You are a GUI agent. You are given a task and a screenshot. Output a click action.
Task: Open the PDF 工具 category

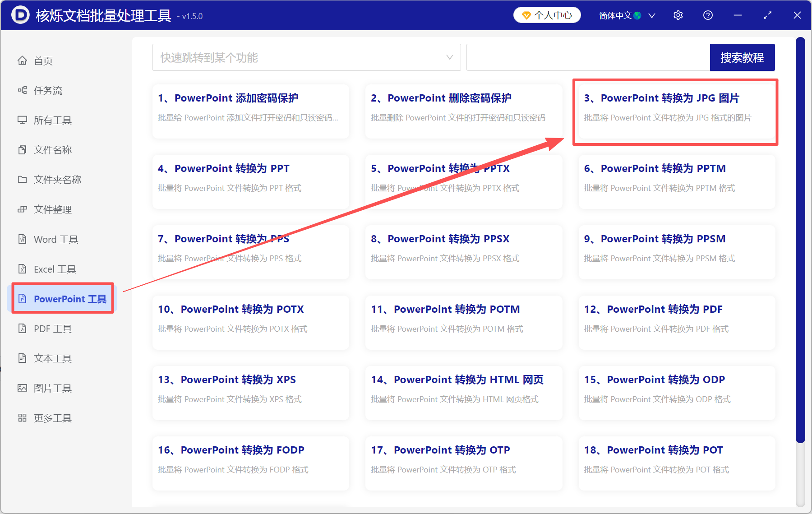click(52, 329)
